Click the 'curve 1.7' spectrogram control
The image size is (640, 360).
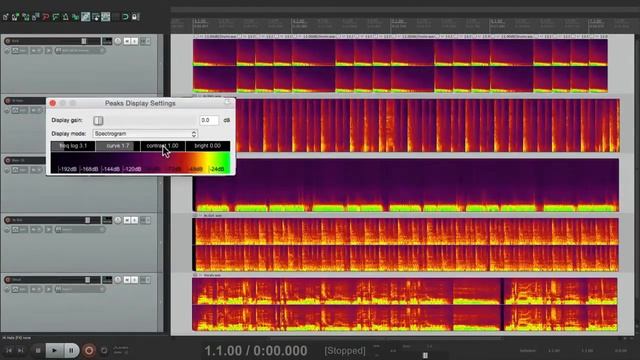pyautogui.click(x=118, y=146)
